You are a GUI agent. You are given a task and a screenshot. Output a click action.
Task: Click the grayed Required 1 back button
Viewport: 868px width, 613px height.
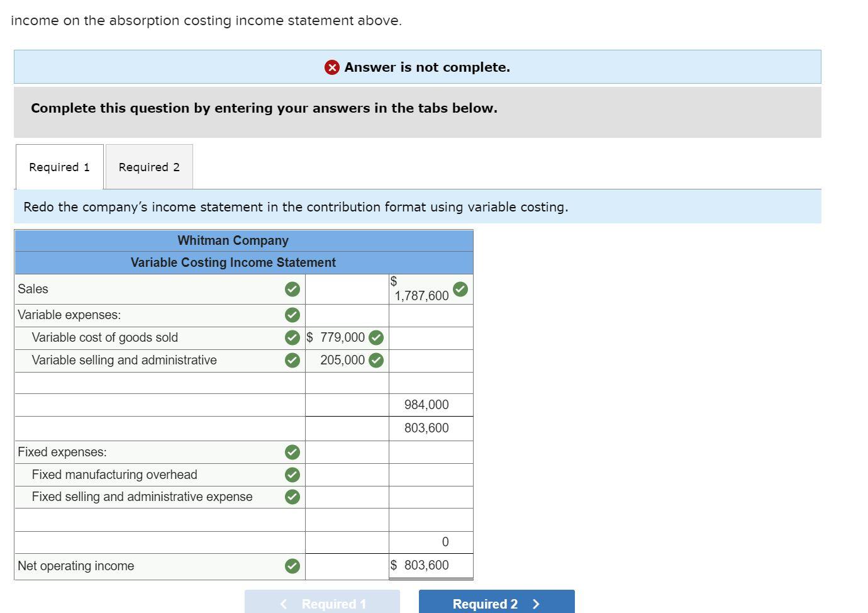[322, 603]
